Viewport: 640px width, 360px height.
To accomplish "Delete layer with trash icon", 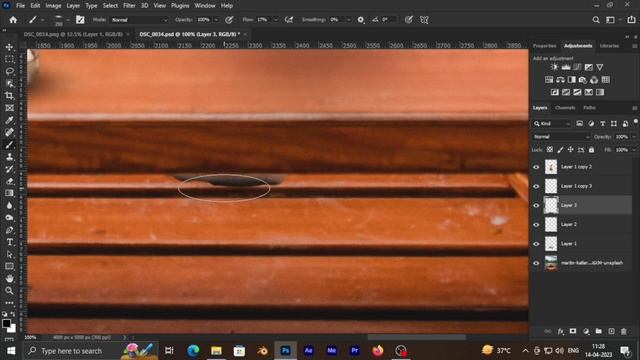I will (x=624, y=331).
